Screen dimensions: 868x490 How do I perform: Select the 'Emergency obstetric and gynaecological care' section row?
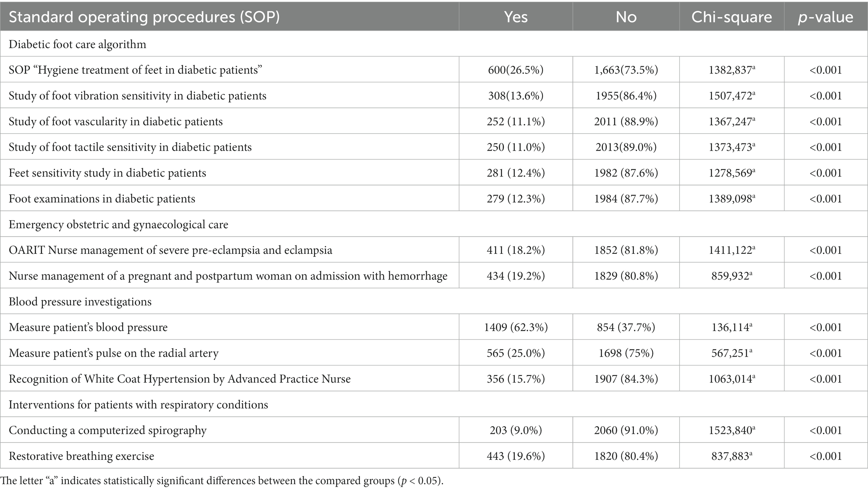(118, 224)
